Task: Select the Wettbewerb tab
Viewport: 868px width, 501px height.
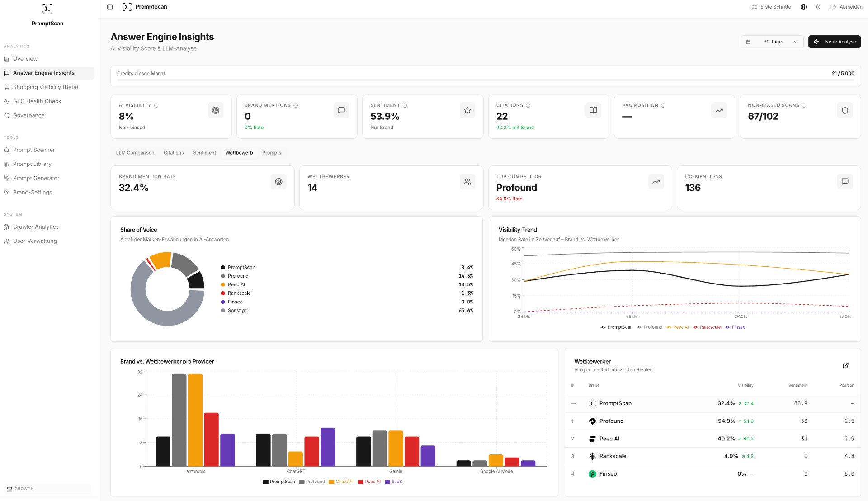Action: pyautogui.click(x=239, y=153)
